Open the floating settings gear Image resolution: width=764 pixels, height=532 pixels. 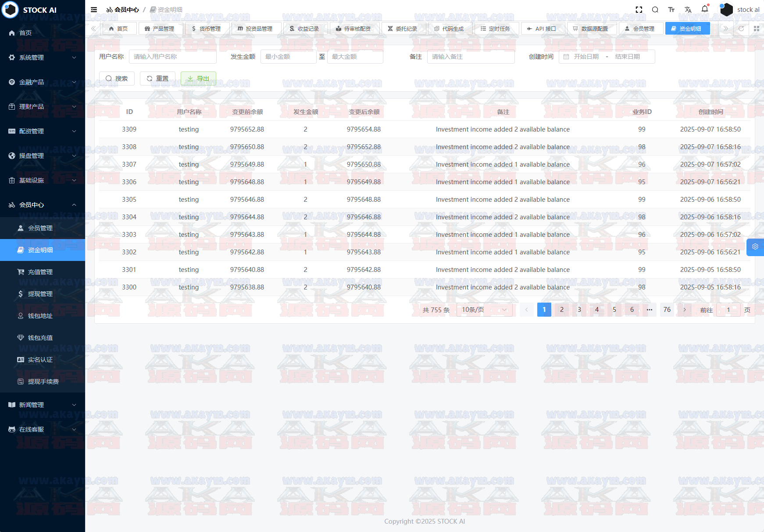click(x=755, y=247)
